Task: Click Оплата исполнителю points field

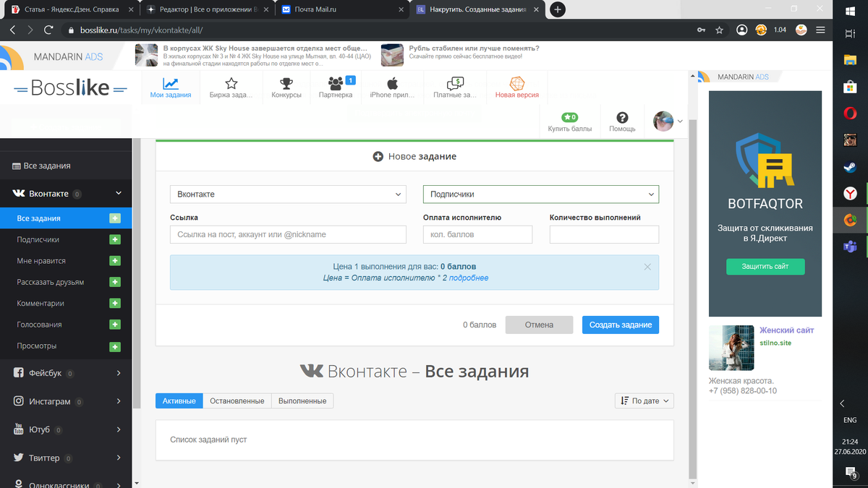Action: click(477, 234)
